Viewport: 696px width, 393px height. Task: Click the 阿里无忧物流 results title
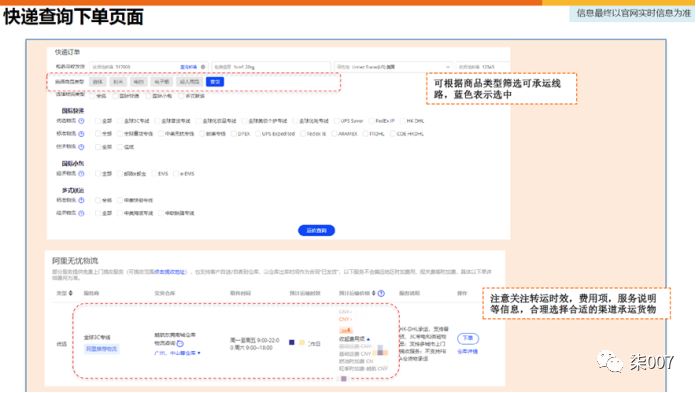tap(75, 261)
